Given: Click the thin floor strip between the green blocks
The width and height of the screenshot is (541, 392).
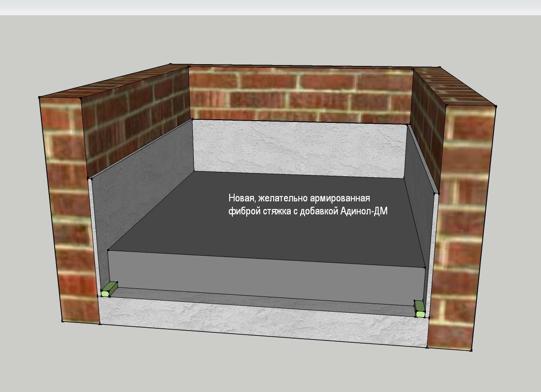Looking at the screenshot, I should (x=265, y=298).
